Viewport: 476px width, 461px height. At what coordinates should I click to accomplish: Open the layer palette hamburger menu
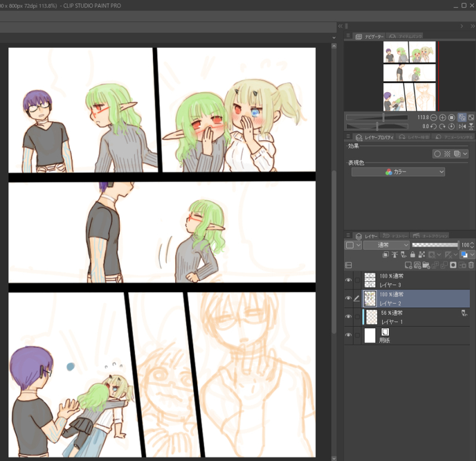348,235
